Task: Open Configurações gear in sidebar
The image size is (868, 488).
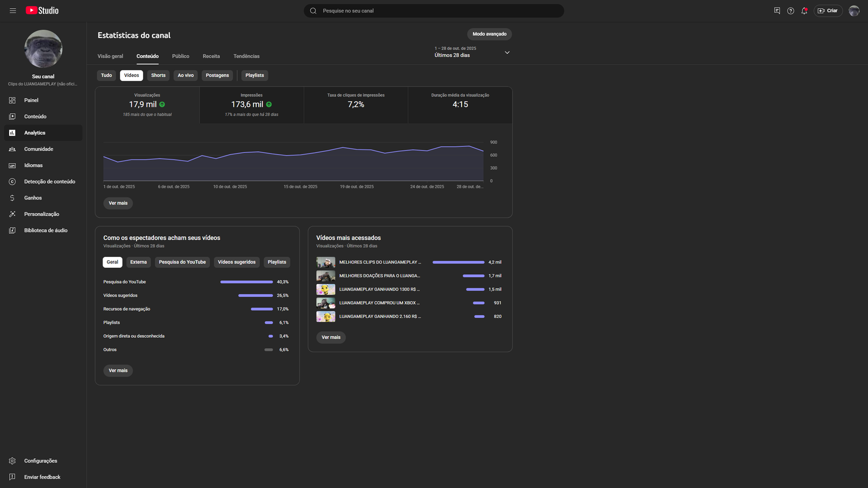Action: (12, 461)
